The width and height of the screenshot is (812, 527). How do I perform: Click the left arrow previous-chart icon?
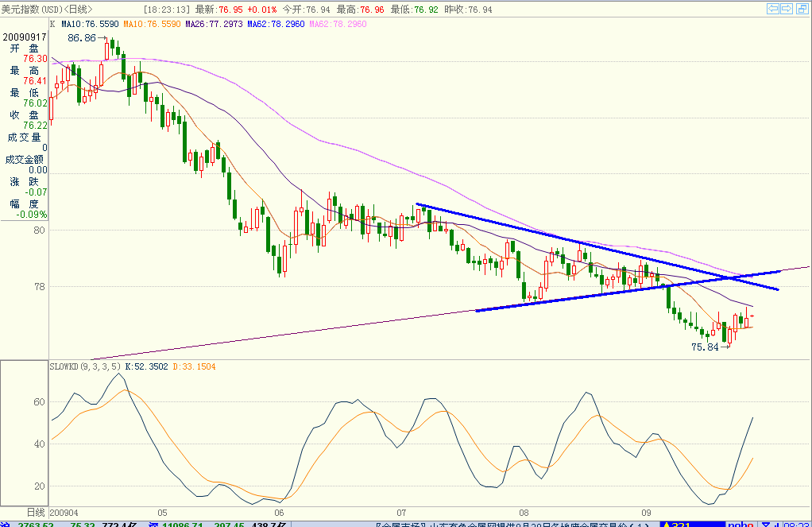tap(773, 8)
